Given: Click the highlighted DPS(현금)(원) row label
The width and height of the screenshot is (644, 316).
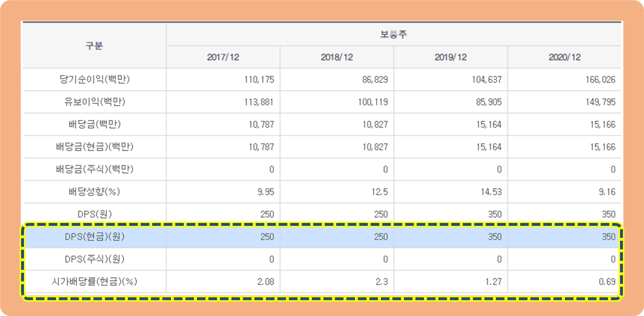Looking at the screenshot, I should (x=94, y=237).
